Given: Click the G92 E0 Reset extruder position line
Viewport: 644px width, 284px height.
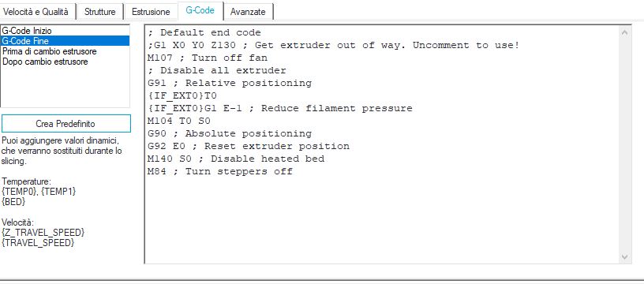Looking at the screenshot, I should pos(248,146).
